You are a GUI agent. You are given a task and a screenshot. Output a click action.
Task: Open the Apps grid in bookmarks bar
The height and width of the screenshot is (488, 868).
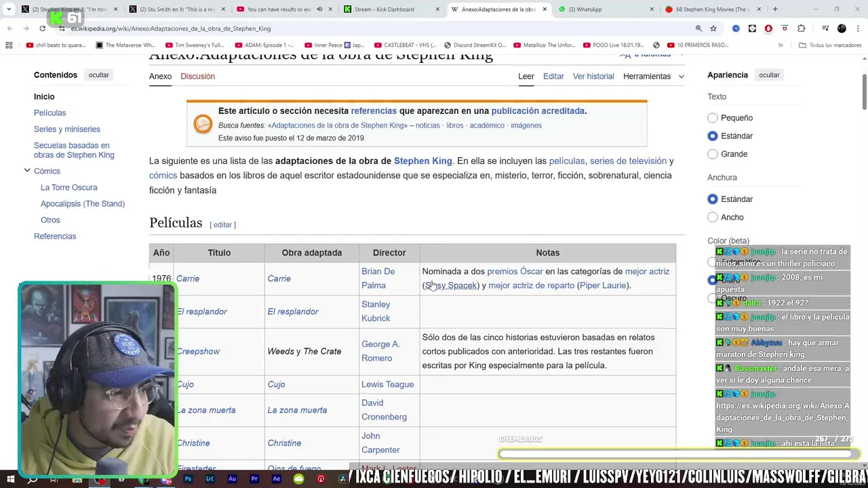pos(9,45)
